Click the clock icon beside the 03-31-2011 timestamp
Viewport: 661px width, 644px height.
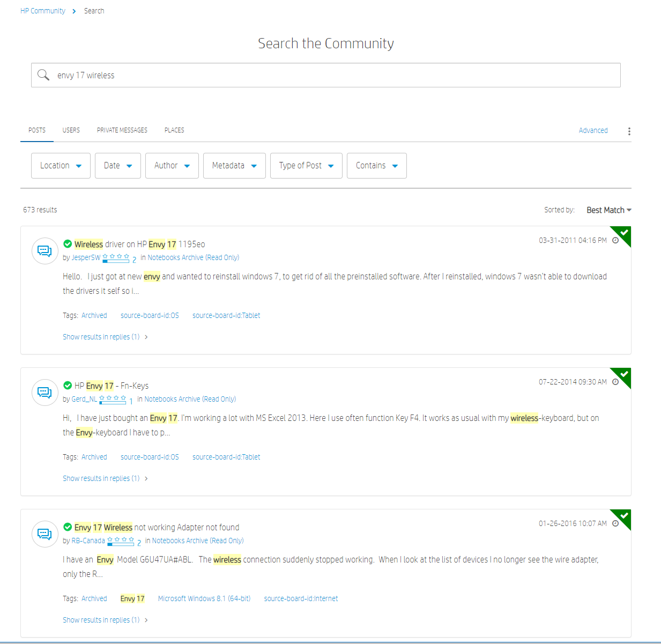[615, 240]
